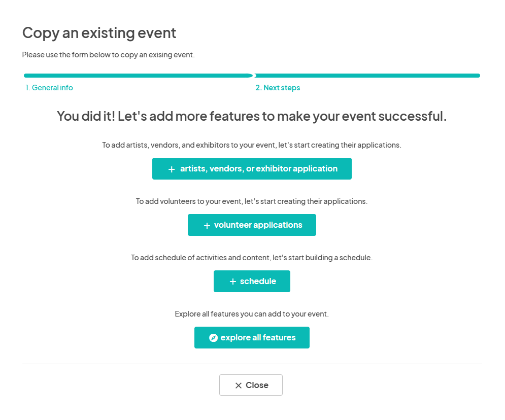Click the add icon above the schedule text
Viewport: 505px width, 420px height.
[233, 281]
